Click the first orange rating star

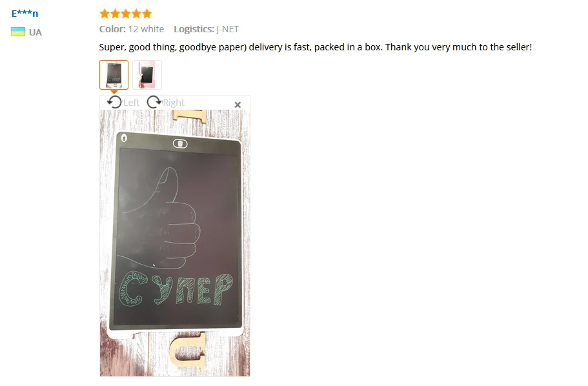(105, 14)
